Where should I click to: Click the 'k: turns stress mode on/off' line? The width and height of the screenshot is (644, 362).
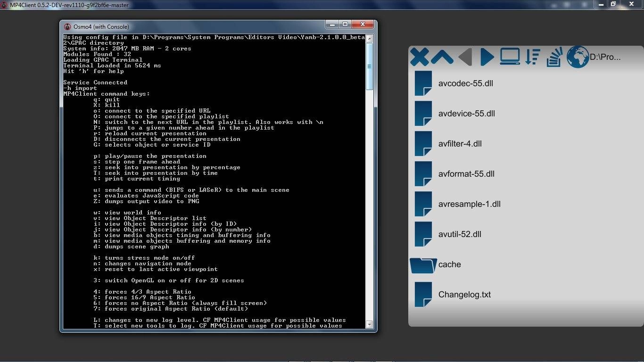144,258
